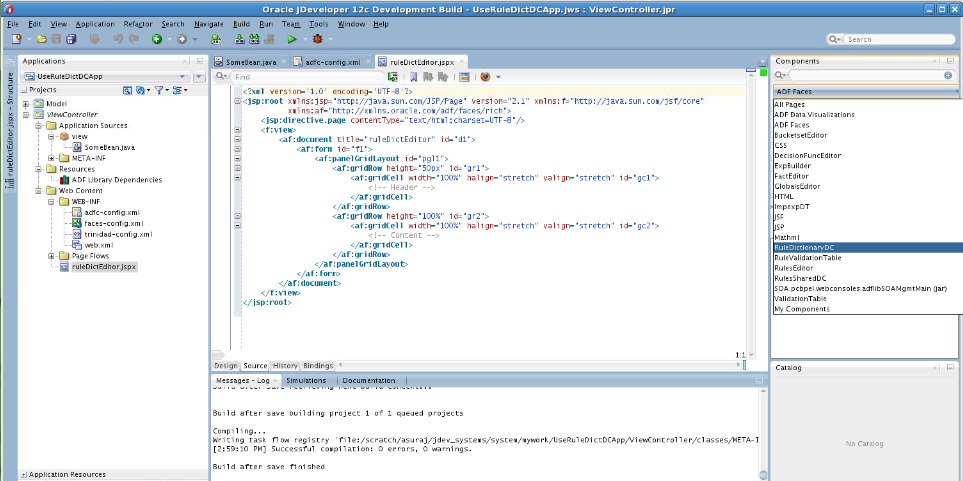Click the Debug ladybug icon
The height and width of the screenshot is (481, 963).
318,39
